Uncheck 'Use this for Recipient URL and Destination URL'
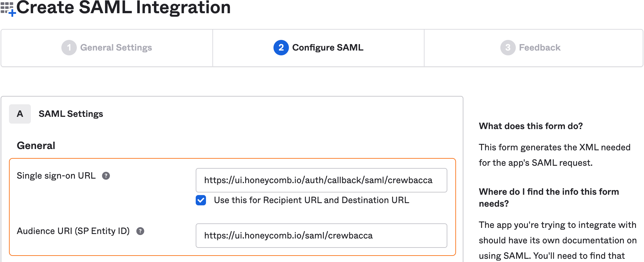644x262 pixels. tap(201, 200)
